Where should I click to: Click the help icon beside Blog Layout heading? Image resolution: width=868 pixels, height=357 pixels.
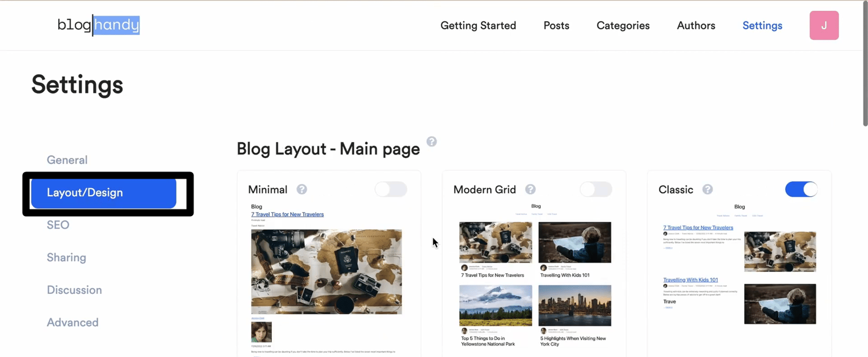(x=432, y=141)
